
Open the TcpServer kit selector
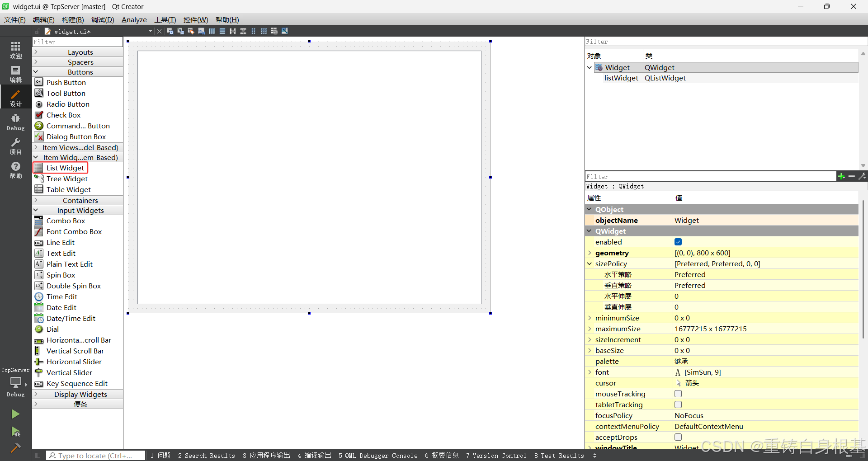[15, 382]
